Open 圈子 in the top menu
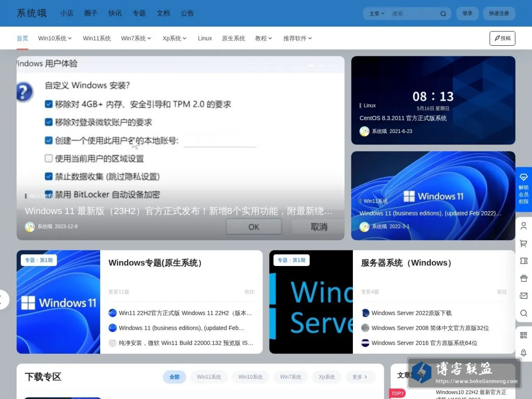 coord(91,13)
